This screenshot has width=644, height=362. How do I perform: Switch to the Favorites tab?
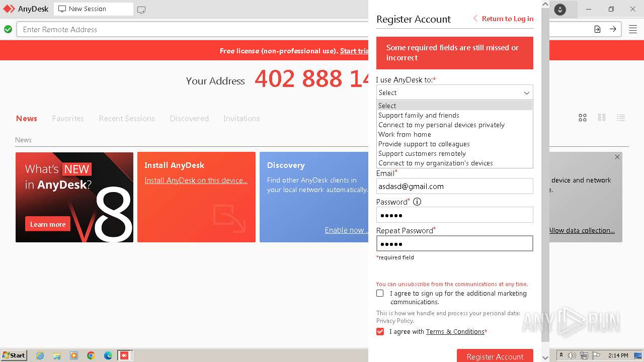coord(68,118)
